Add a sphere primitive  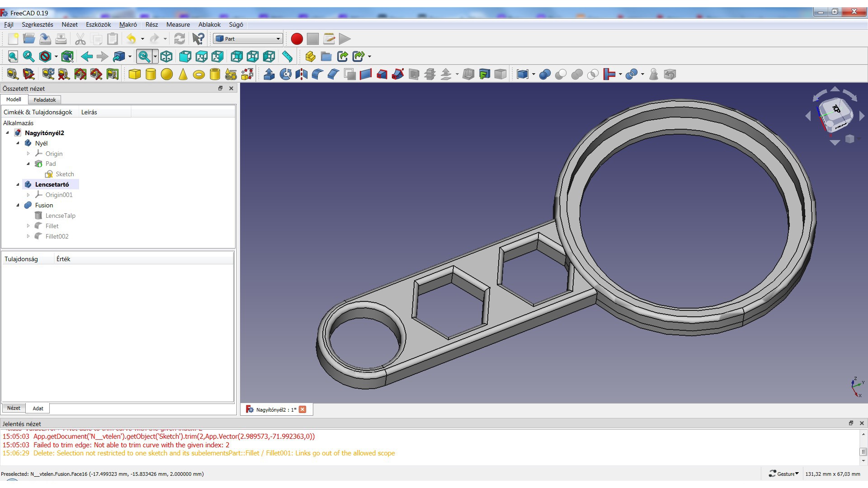click(167, 74)
